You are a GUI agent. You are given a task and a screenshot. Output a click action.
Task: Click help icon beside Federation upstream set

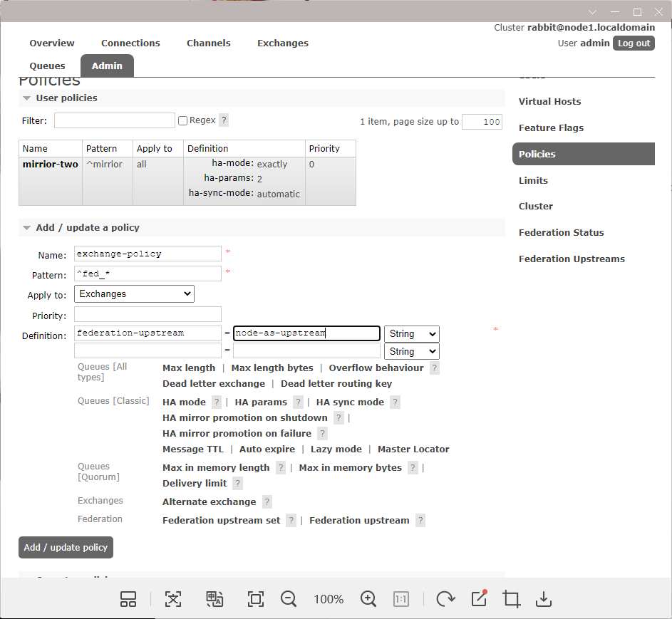[x=291, y=521]
